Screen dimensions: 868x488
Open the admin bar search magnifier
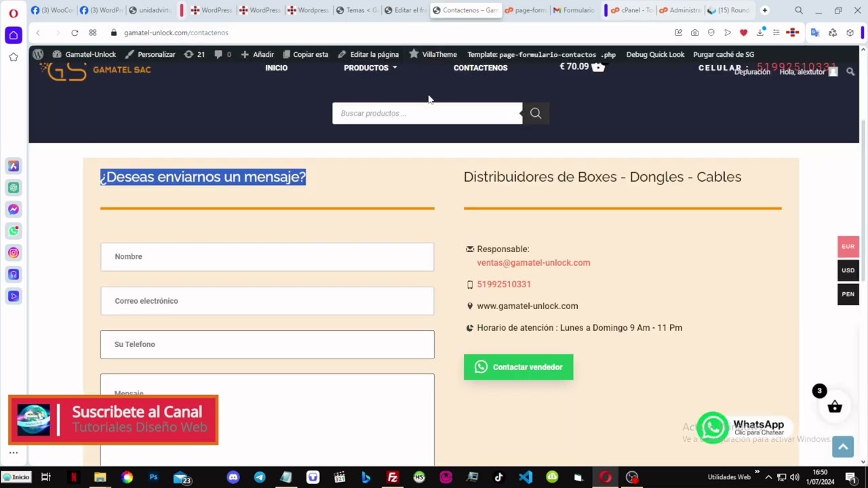(x=850, y=72)
